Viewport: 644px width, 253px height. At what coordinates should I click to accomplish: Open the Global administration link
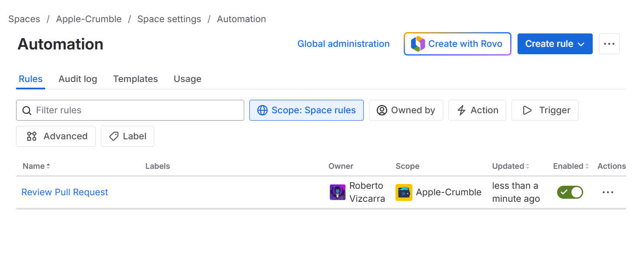(343, 44)
